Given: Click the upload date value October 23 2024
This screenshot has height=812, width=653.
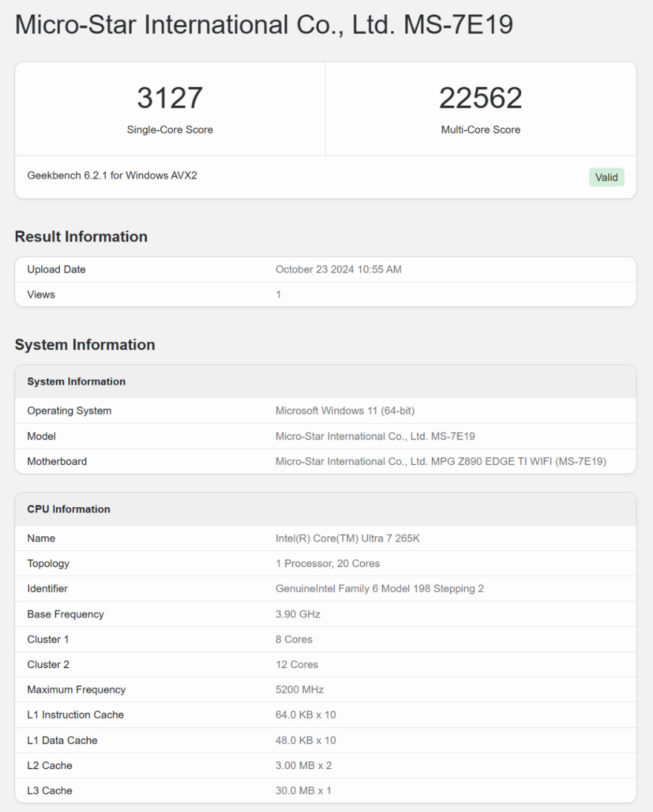Looking at the screenshot, I should (x=338, y=270).
